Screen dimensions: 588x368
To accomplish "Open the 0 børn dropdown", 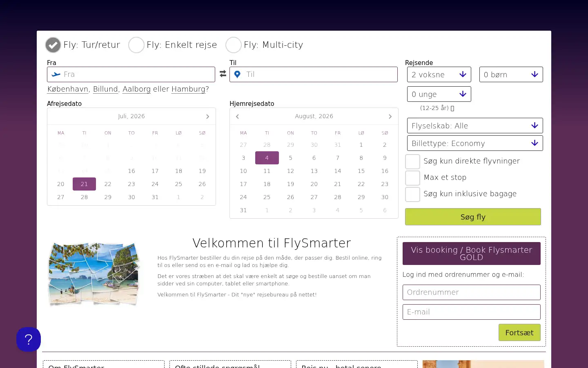I will [x=511, y=74].
